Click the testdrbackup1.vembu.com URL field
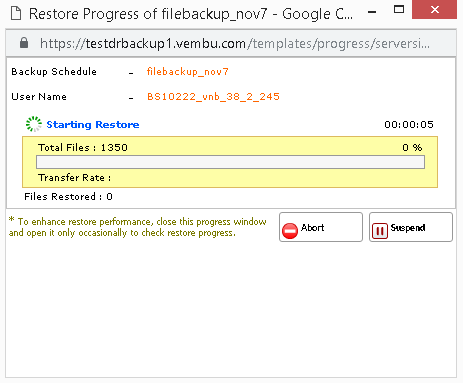463x383 pixels. point(235,43)
